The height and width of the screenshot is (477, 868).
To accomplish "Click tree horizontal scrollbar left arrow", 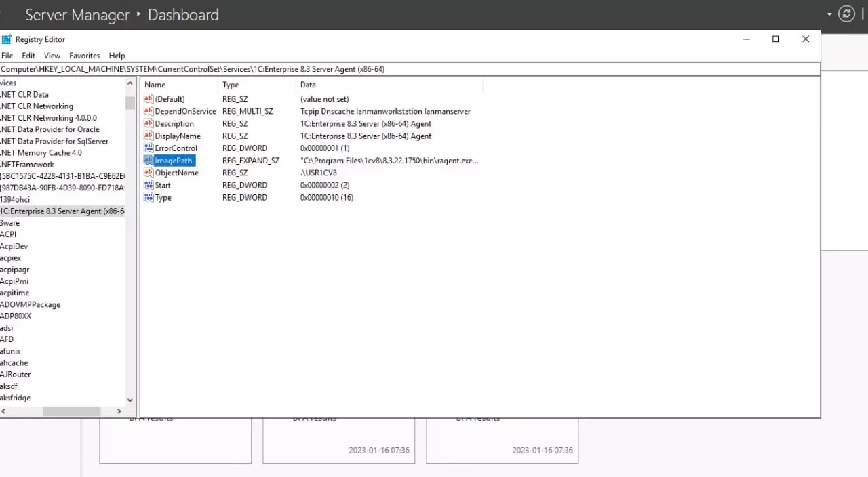I will pos(3,411).
